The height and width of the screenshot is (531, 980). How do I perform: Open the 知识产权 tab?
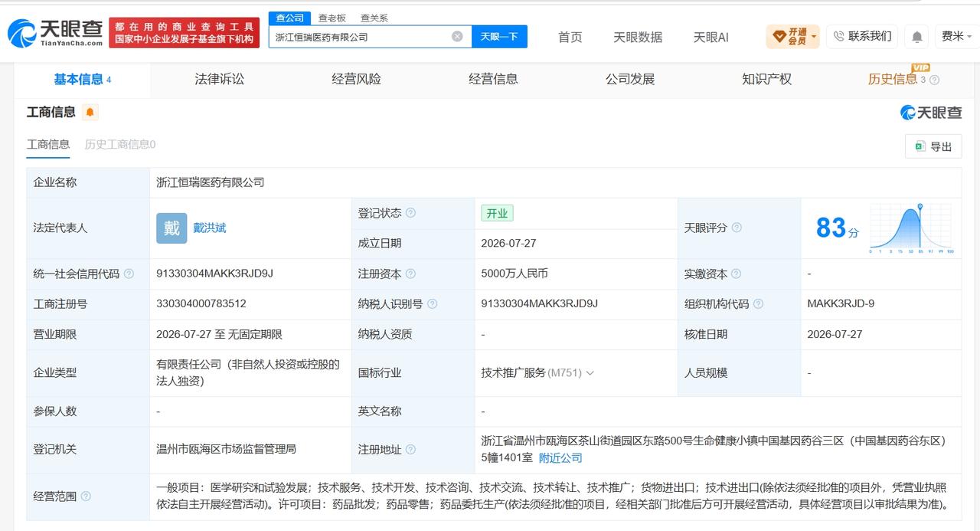pyautogui.click(x=766, y=79)
